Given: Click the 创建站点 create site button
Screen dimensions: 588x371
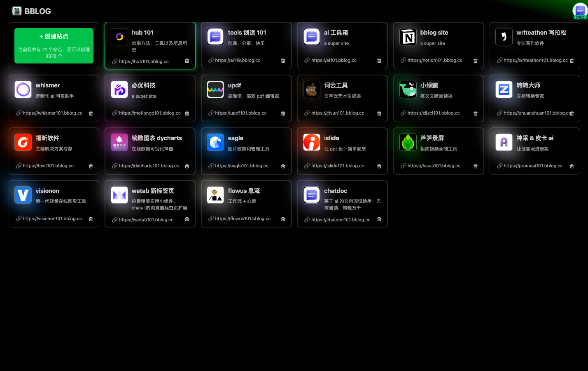Looking at the screenshot, I should coord(54,46).
